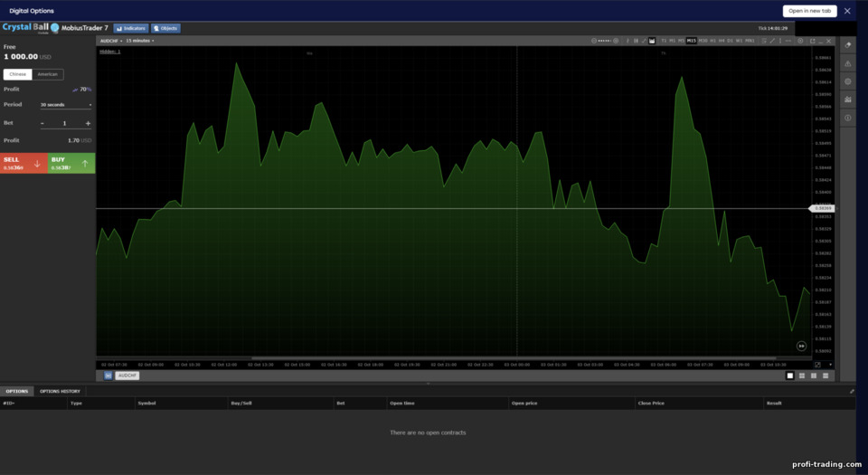The width and height of the screenshot is (868, 475).
Task: Click Open in new tab button
Action: click(x=809, y=11)
